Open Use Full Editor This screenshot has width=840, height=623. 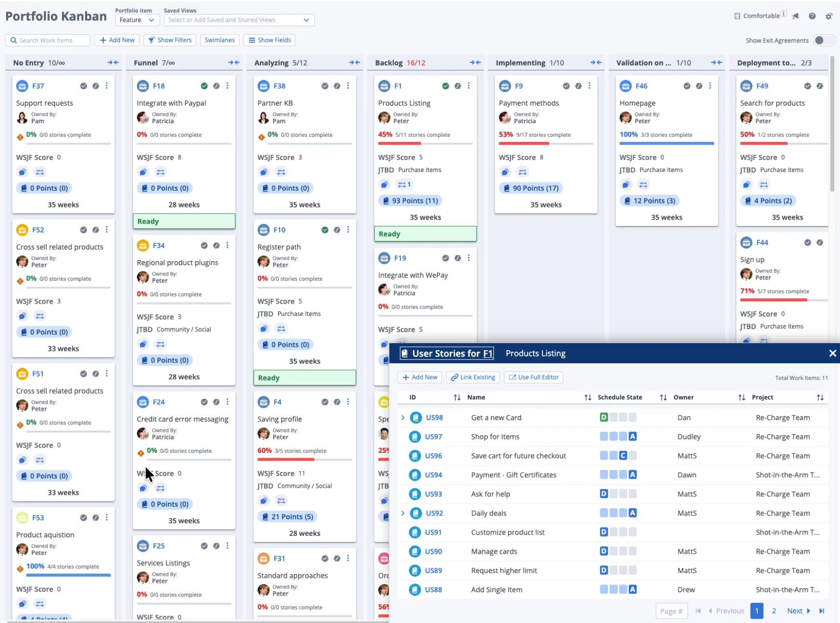pyautogui.click(x=533, y=377)
